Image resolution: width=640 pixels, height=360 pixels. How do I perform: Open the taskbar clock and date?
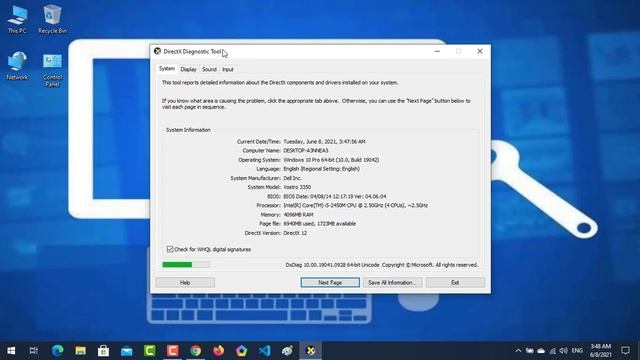[600, 351]
